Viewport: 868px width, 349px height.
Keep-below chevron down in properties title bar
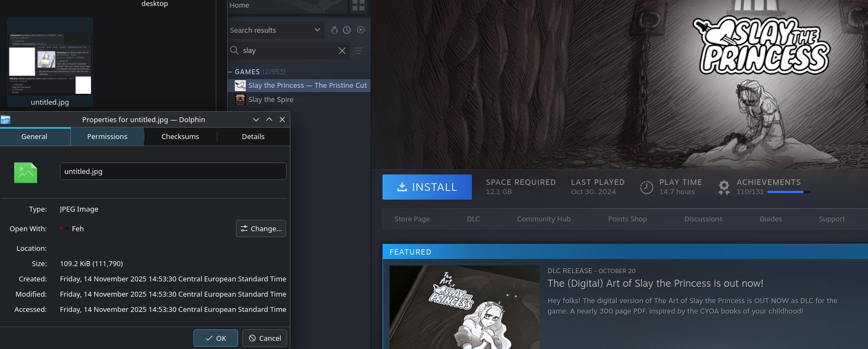point(256,119)
